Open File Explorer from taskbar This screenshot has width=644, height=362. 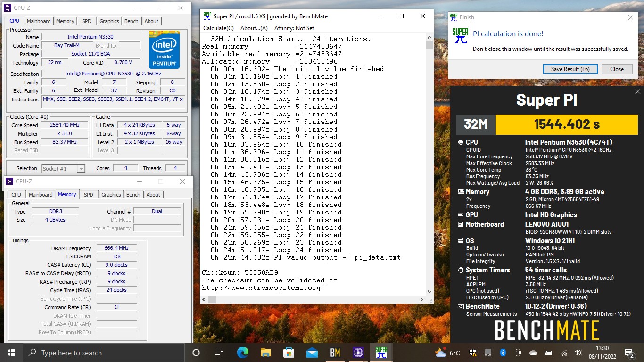coord(265,353)
